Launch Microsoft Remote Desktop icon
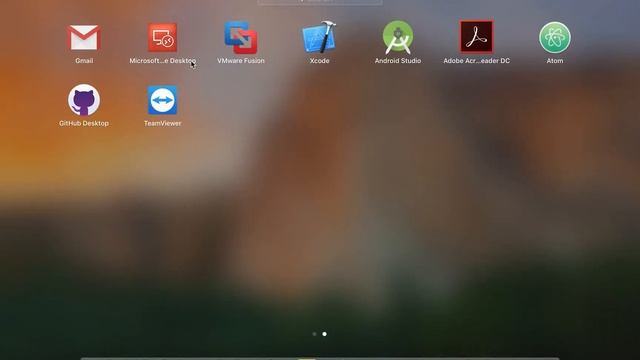 (162, 38)
